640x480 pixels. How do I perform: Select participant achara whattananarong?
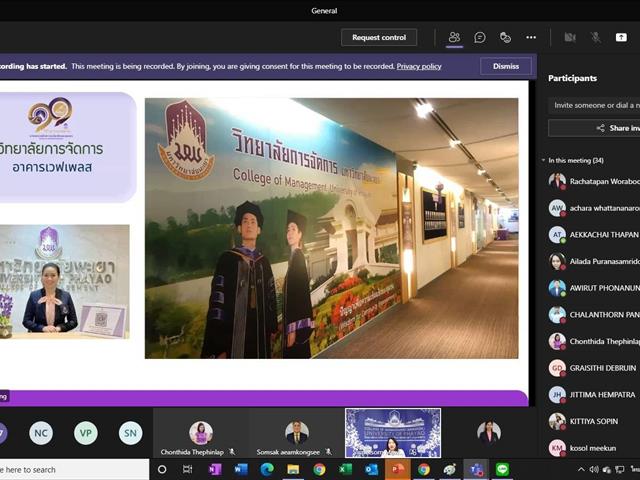coord(594,208)
